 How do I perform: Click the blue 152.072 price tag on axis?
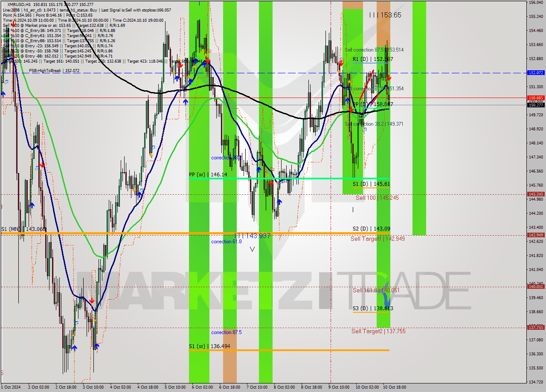(x=536, y=73)
